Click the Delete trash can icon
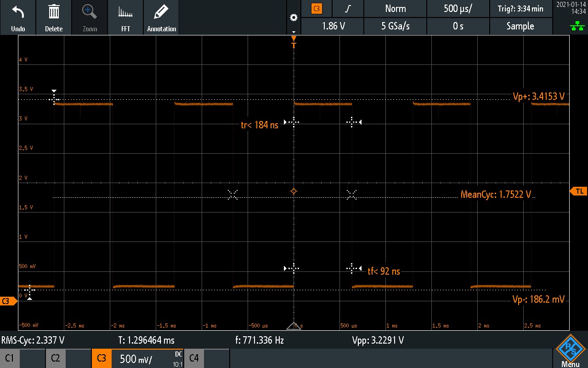This screenshot has width=588, height=368. pyautogui.click(x=54, y=13)
